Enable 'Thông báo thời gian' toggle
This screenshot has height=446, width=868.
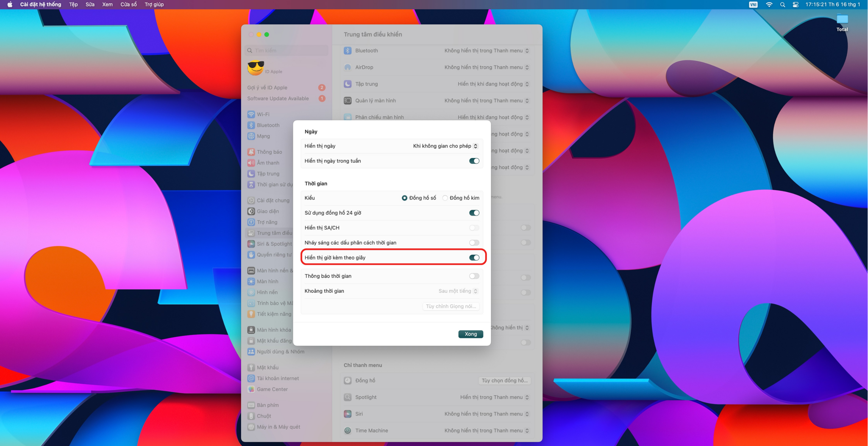474,276
